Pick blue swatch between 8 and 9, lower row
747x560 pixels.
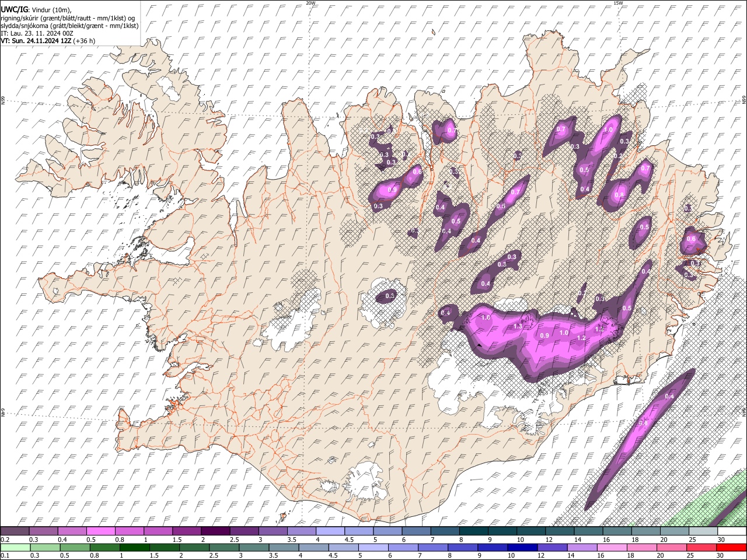coord(463,547)
